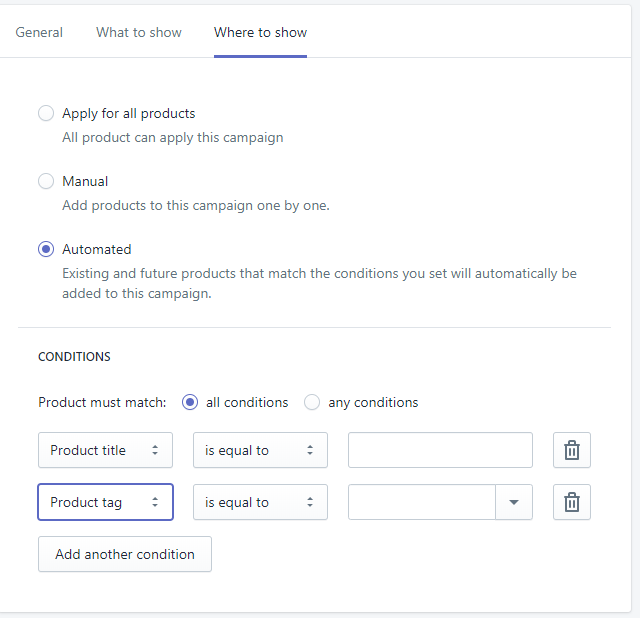Screen dimensions: 640x618
Task: Open the Product title dropdown
Action: click(105, 450)
